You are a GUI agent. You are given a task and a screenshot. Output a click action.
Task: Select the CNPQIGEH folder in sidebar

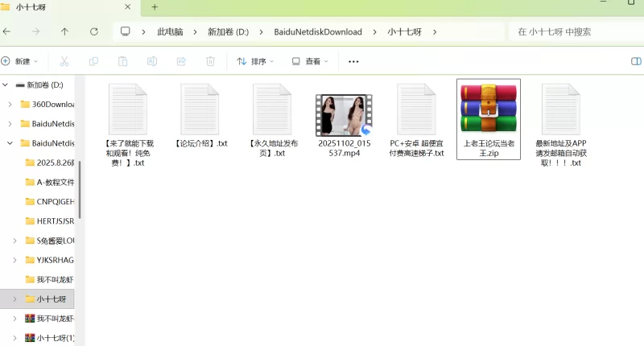tap(50, 201)
